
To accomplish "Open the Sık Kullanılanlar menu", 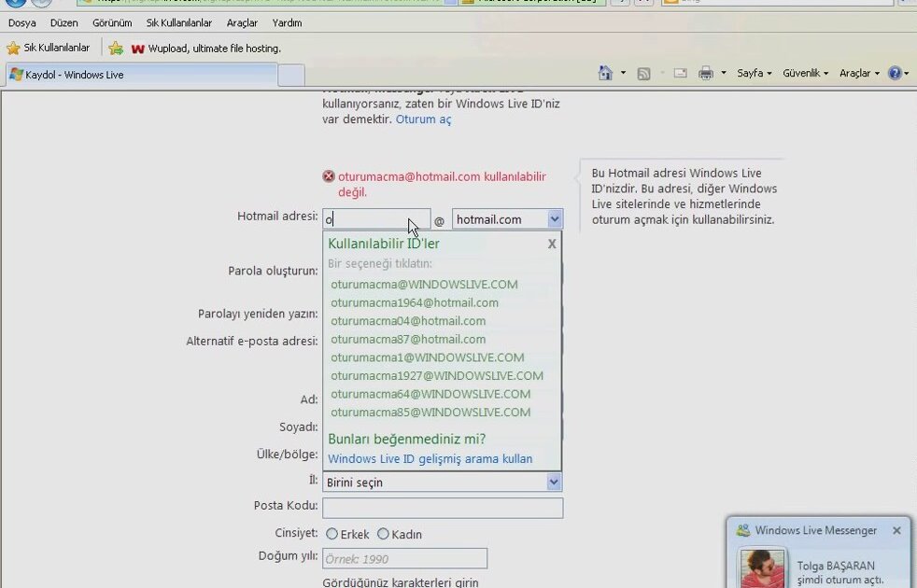I will point(179,22).
